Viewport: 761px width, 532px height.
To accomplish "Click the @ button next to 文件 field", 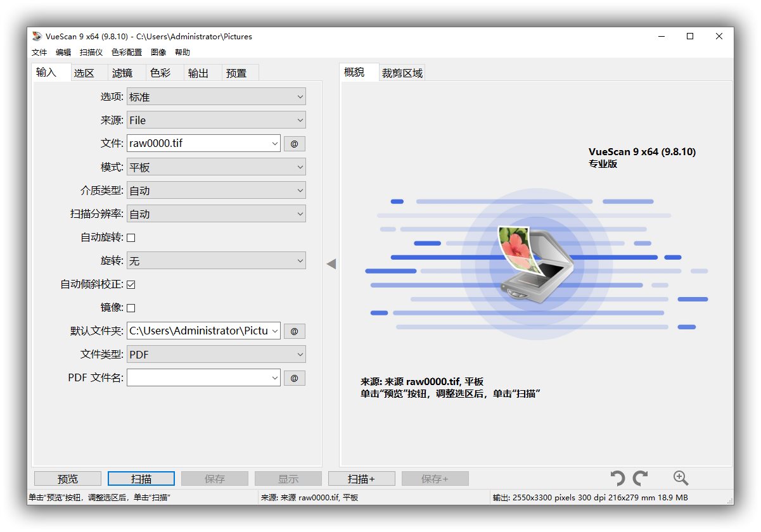I will [x=294, y=144].
